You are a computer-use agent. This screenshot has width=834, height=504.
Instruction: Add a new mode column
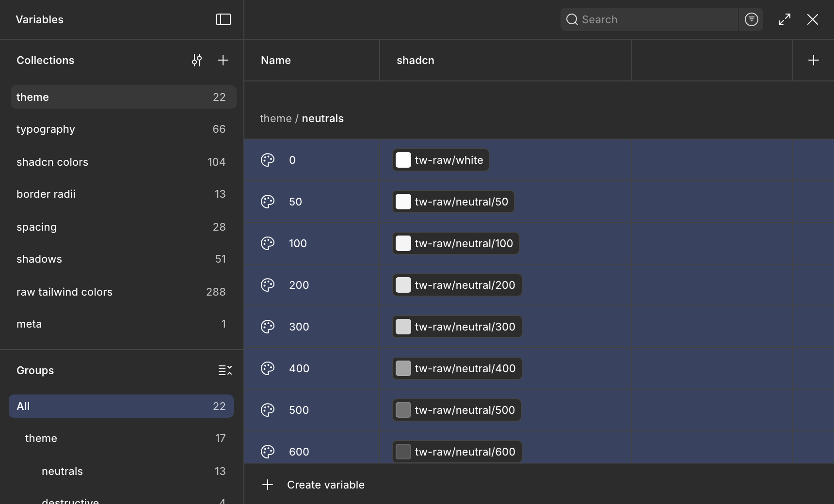coord(814,60)
